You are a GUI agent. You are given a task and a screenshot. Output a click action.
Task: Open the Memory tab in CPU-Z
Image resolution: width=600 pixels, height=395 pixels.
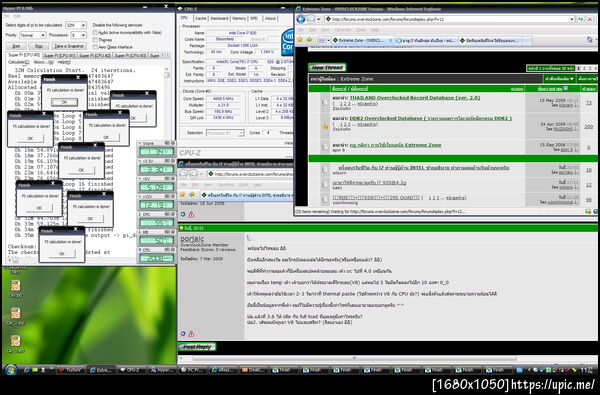(239, 18)
